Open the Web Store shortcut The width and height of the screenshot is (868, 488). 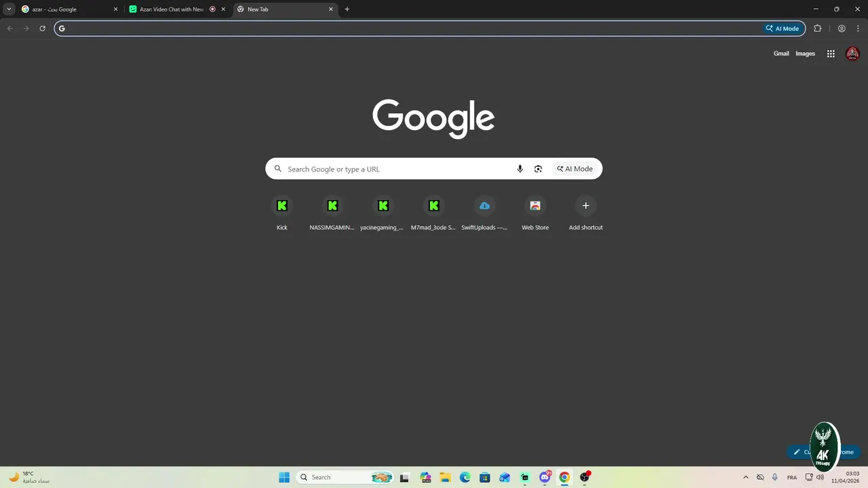(x=535, y=213)
